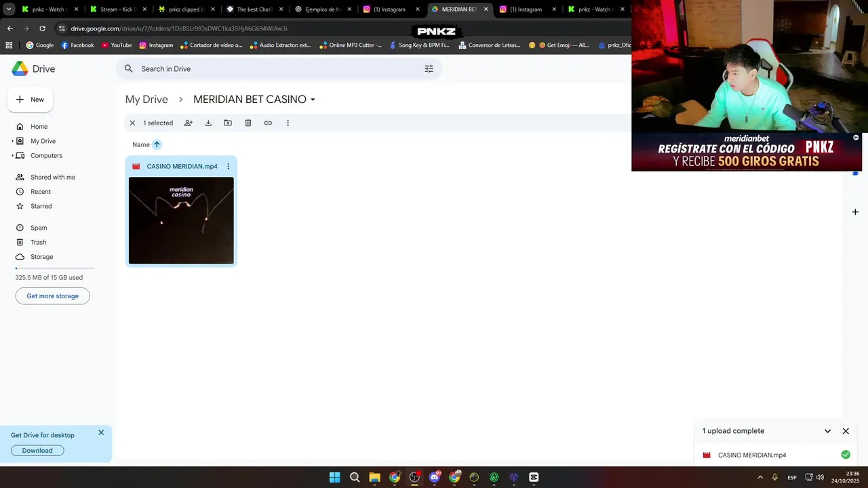Go to Home in the Drive sidebar
Screen dimensions: 868x488
(x=39, y=127)
